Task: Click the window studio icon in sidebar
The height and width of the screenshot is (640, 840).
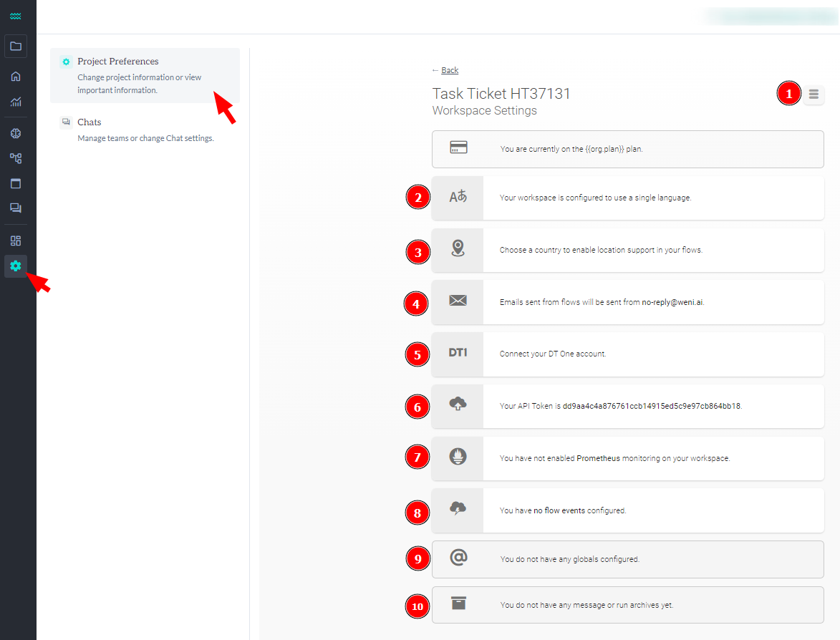Action: click(16, 183)
